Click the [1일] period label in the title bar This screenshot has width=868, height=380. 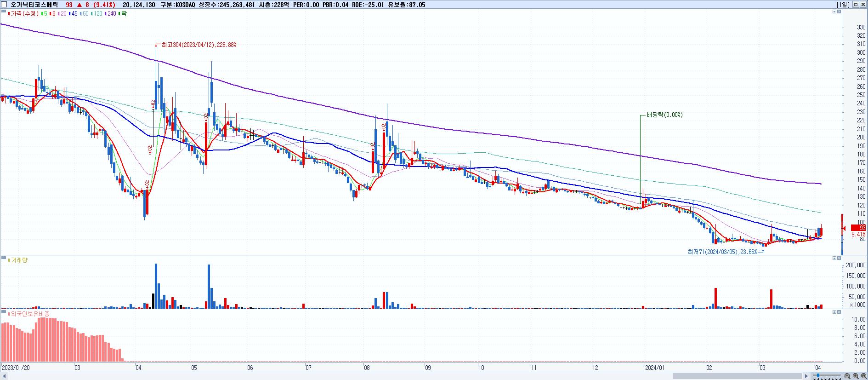tap(843, 5)
